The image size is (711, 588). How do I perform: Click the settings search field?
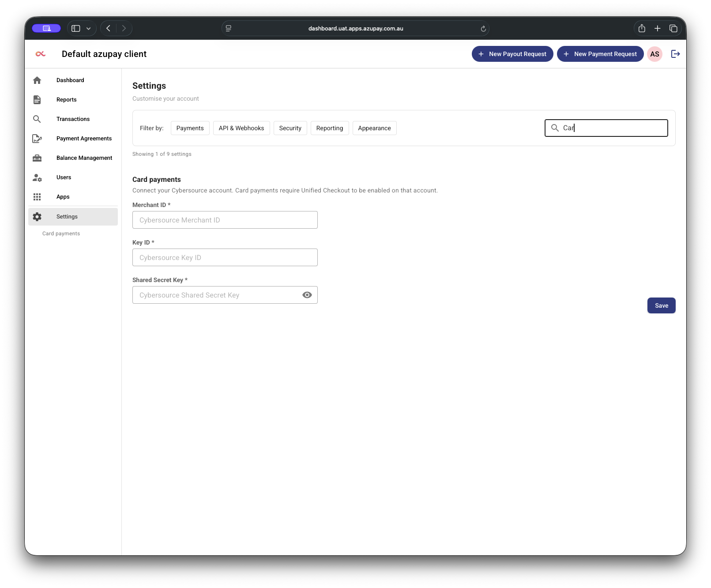click(x=606, y=128)
